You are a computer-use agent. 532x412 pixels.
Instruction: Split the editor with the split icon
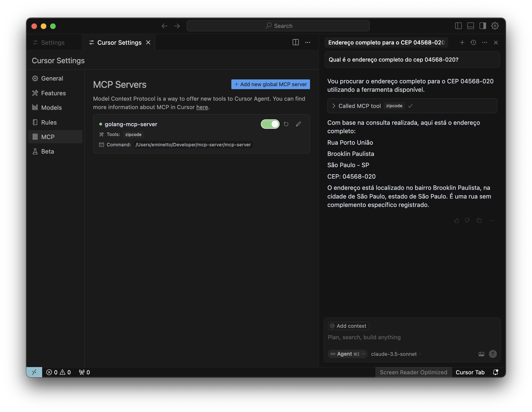296,42
